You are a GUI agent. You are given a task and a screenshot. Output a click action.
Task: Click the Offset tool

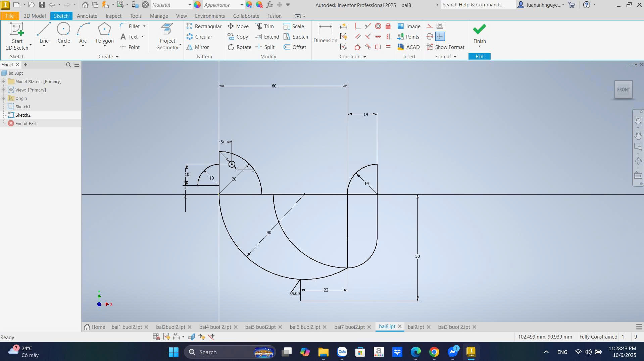tap(295, 47)
